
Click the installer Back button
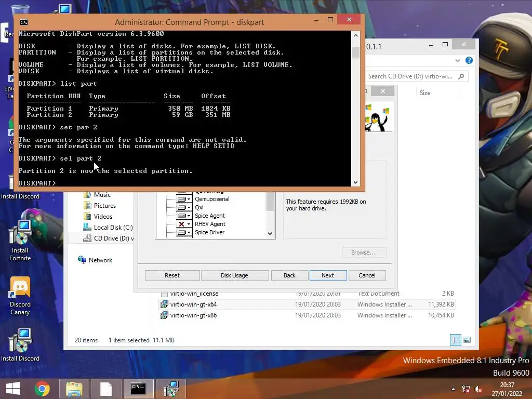click(289, 275)
